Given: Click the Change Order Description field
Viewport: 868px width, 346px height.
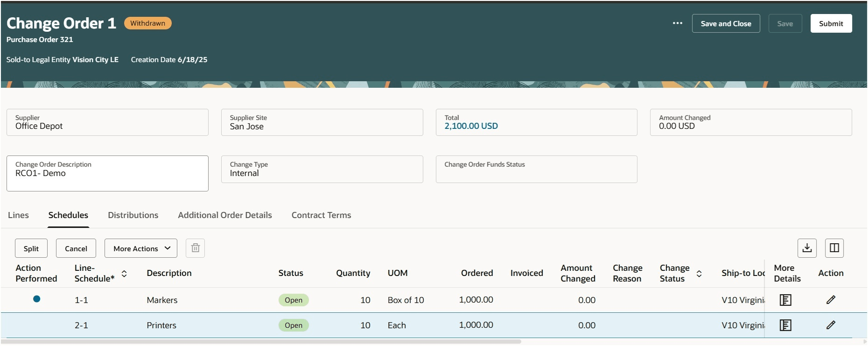Looking at the screenshot, I should (107, 173).
